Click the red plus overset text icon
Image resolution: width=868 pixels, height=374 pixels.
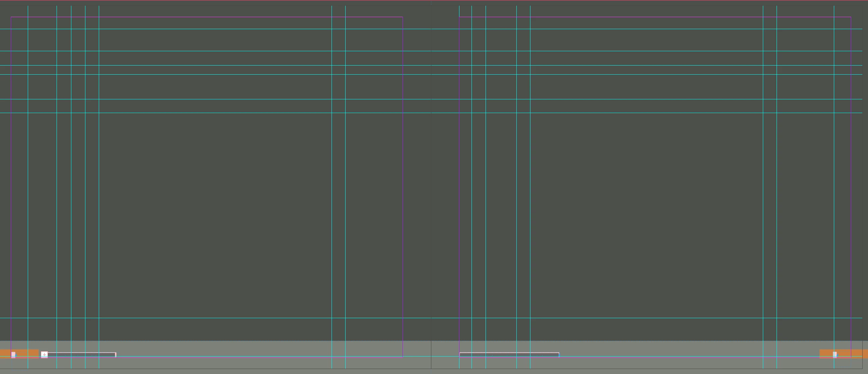[x=45, y=355]
